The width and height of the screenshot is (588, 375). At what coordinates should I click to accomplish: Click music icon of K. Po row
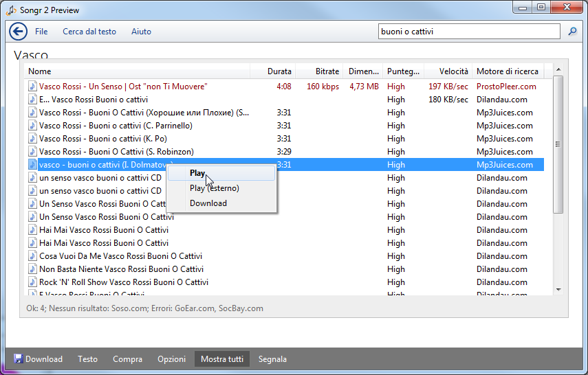(x=32, y=139)
